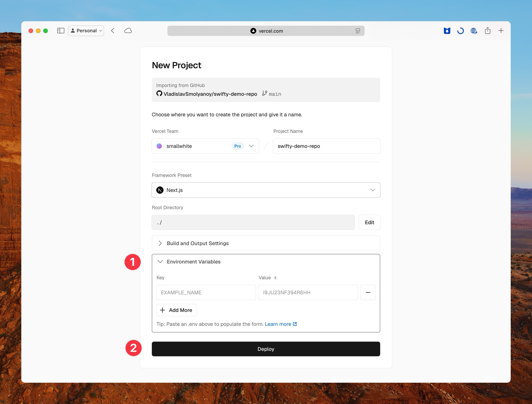The image size is (532, 404).
Task: Click the chevron arrow of Framework Preset
Action: (x=373, y=190)
